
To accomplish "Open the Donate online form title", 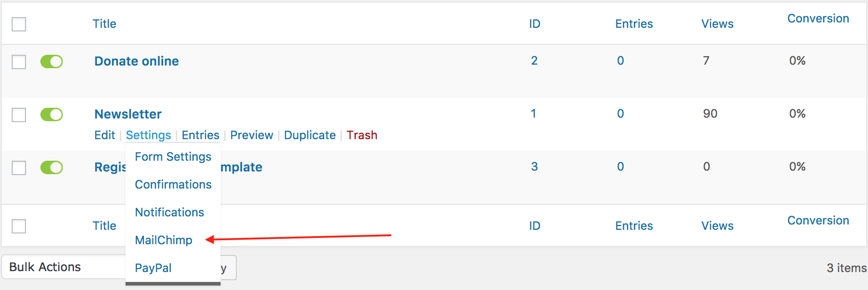I will pos(137,61).
